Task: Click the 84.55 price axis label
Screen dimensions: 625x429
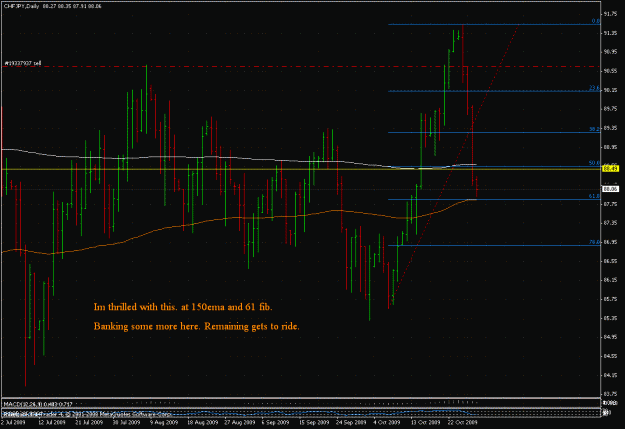Action: pyautogui.click(x=610, y=356)
